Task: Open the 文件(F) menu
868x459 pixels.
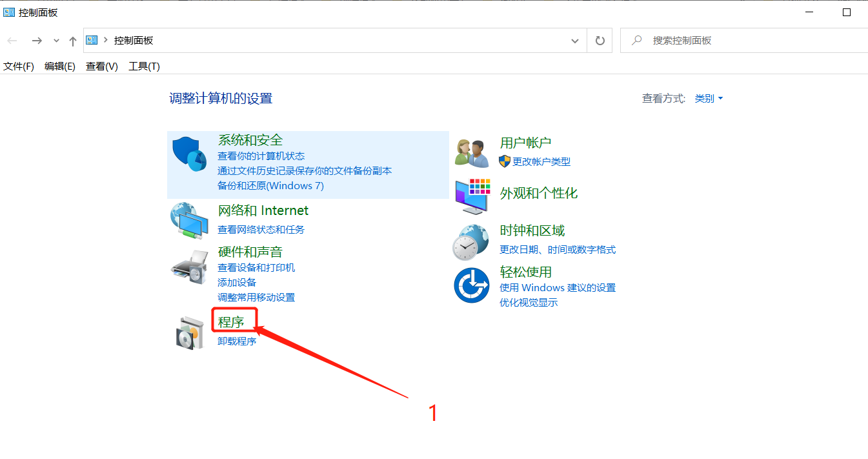Action: [19, 66]
